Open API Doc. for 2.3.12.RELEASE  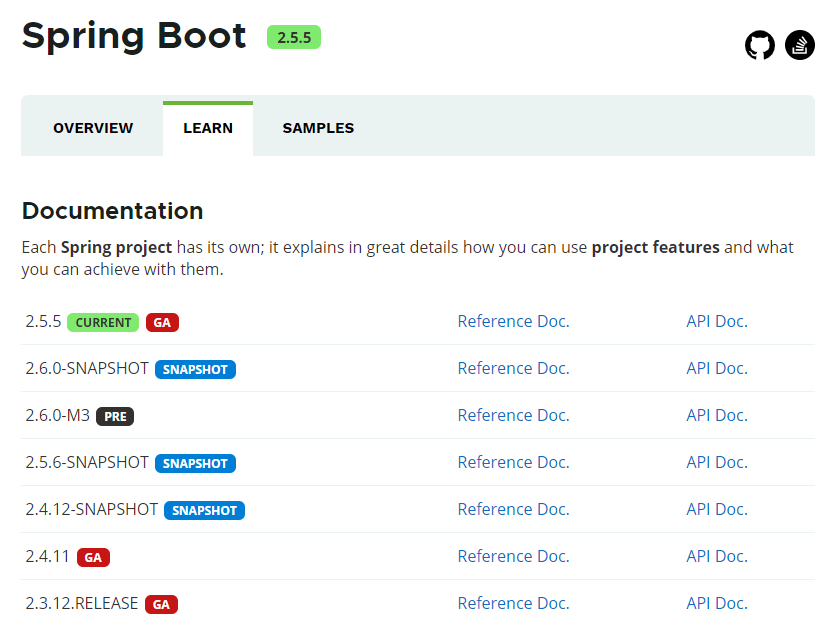pos(717,603)
